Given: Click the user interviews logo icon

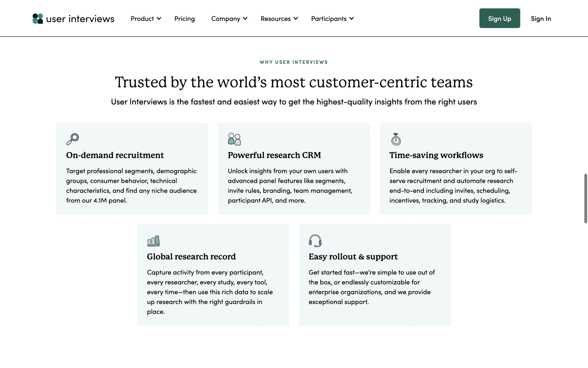Looking at the screenshot, I should [37, 18].
